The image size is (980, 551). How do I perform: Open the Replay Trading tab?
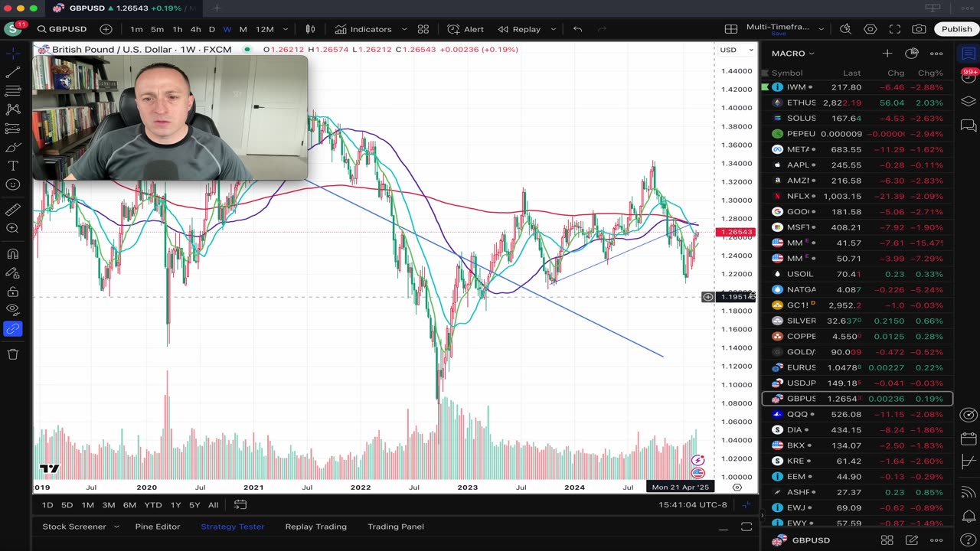[x=315, y=527]
